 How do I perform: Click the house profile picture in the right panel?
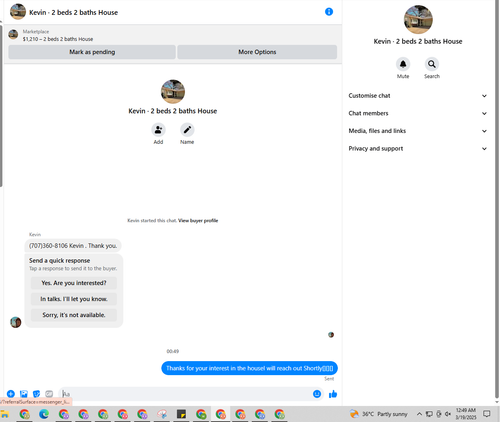click(x=418, y=19)
